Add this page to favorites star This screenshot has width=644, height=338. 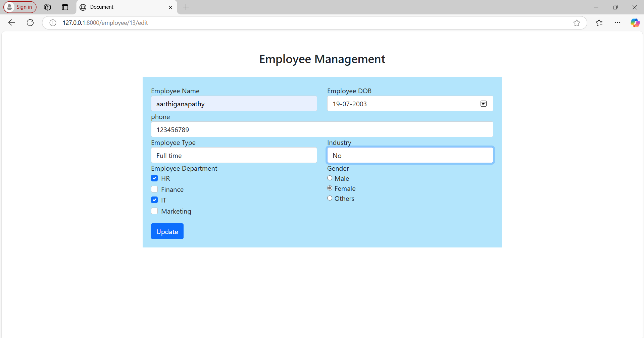577,23
